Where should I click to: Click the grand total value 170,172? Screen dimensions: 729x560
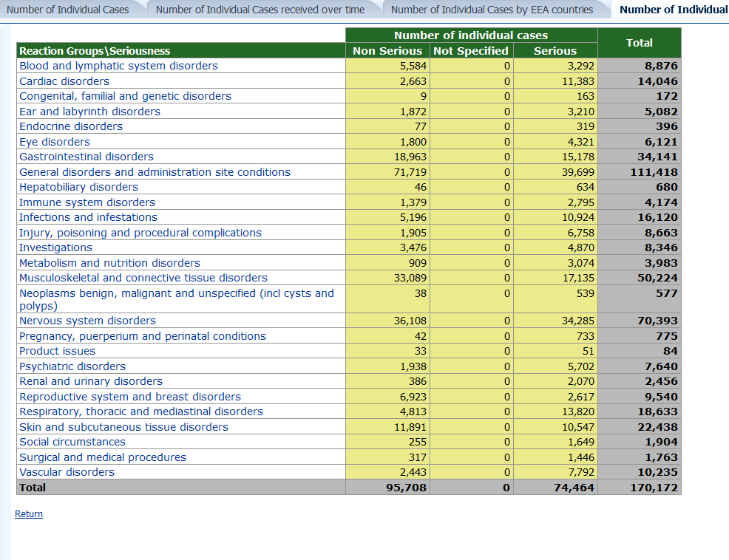pos(654,488)
